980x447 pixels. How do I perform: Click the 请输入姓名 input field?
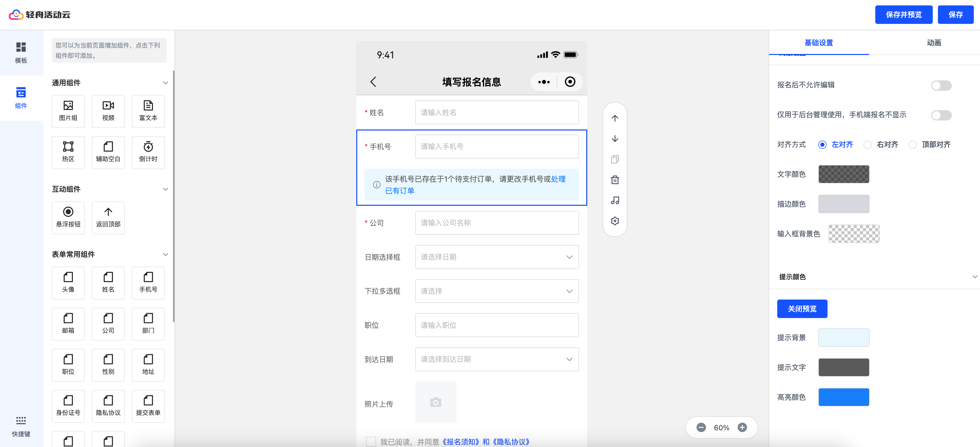click(497, 112)
